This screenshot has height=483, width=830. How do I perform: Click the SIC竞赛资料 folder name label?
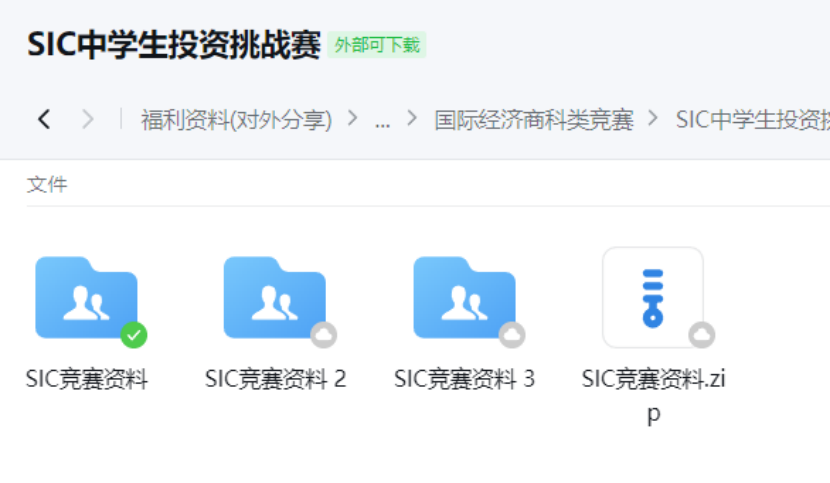tap(87, 379)
